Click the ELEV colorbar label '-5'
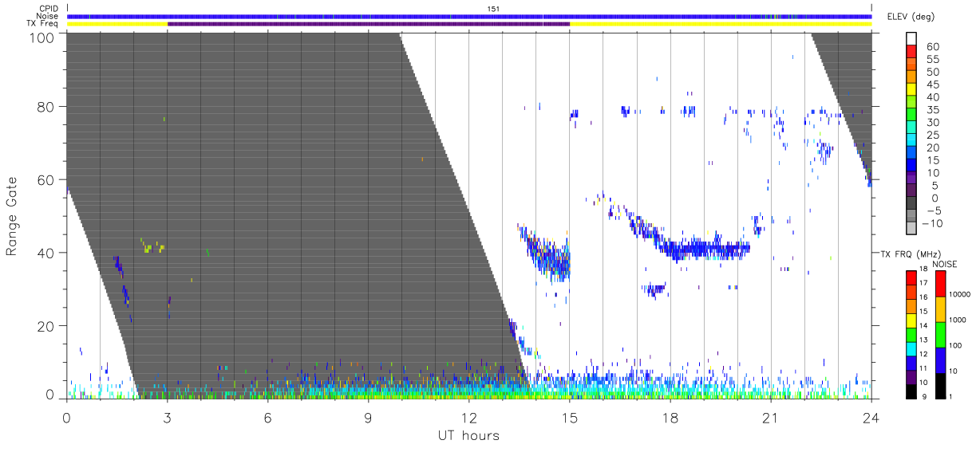This screenshot has height=452, width=980. tap(935, 210)
